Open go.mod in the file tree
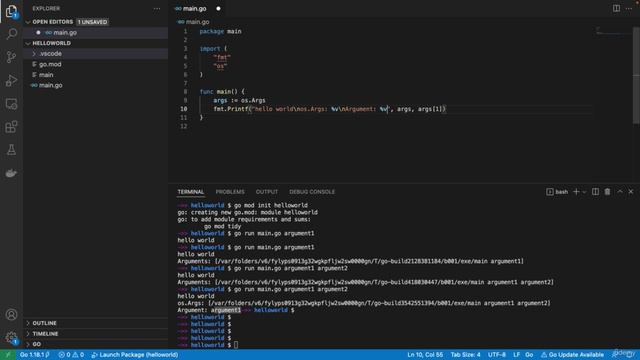This screenshot has width=640, height=360. 50,64
